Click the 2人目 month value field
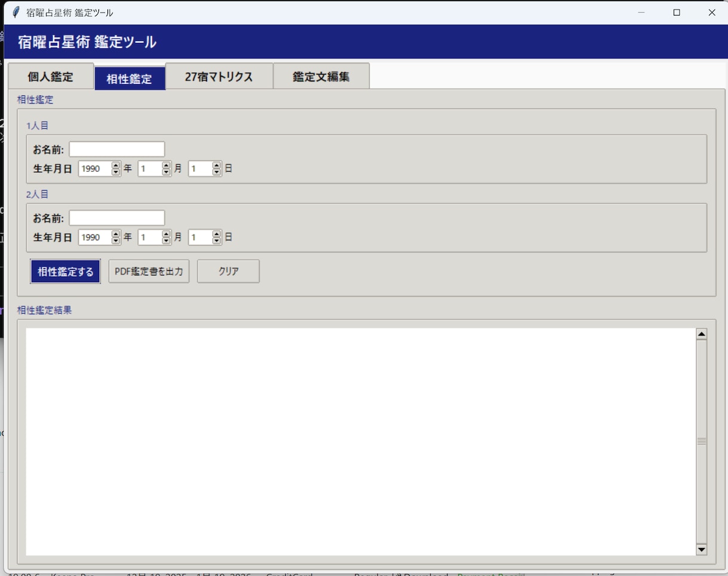 click(150, 237)
